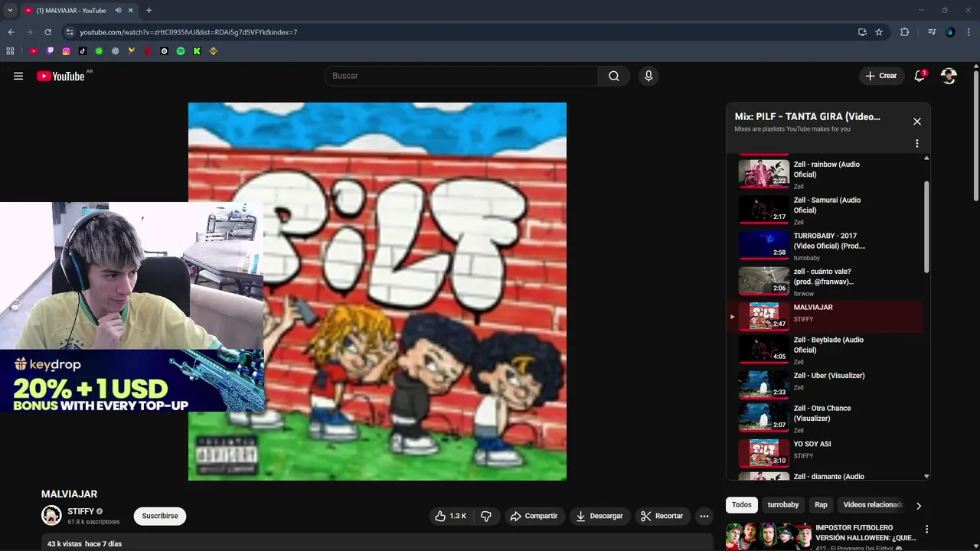This screenshot has height=551, width=980.
Task: Open browser extensions puzzle icon
Action: 904,32
